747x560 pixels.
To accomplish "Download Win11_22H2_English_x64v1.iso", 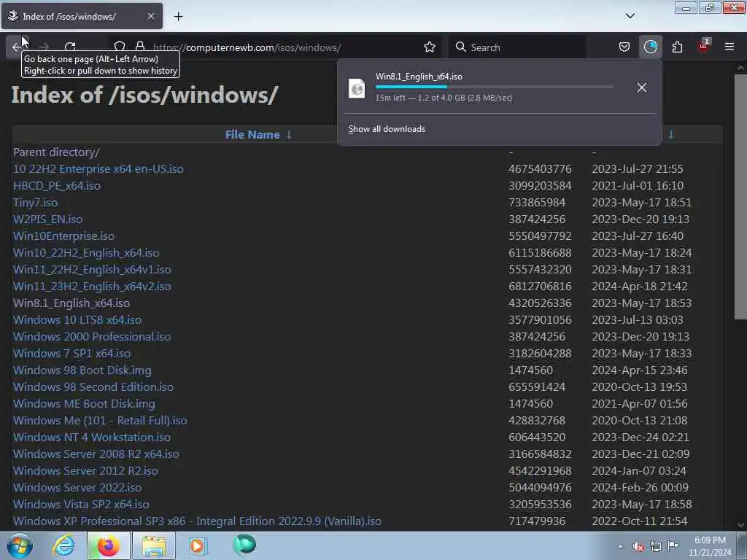I will click(x=92, y=270).
